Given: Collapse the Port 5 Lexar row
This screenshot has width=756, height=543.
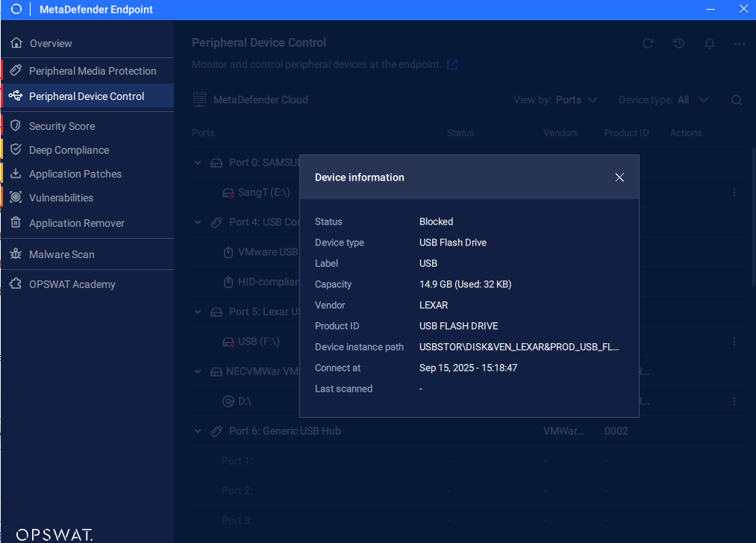Looking at the screenshot, I should (x=198, y=312).
